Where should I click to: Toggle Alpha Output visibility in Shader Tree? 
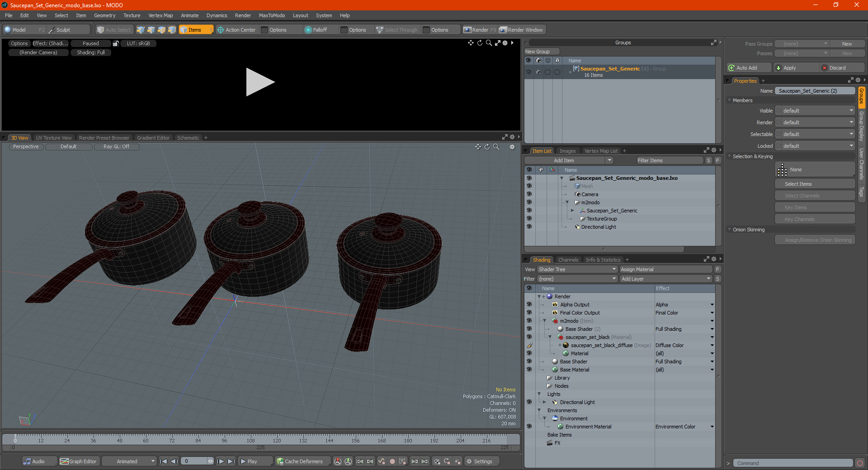tap(529, 305)
